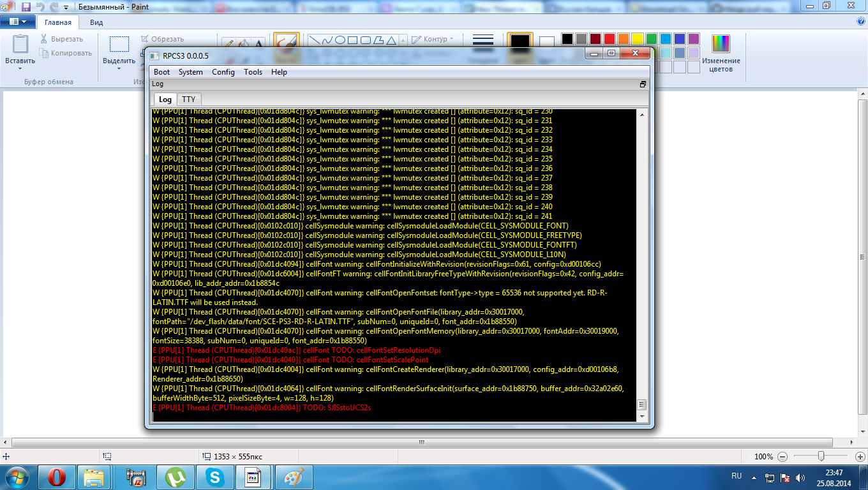Viewport: 868px width, 490px height.
Task: Switch to the TTY tab
Action: [x=188, y=99]
